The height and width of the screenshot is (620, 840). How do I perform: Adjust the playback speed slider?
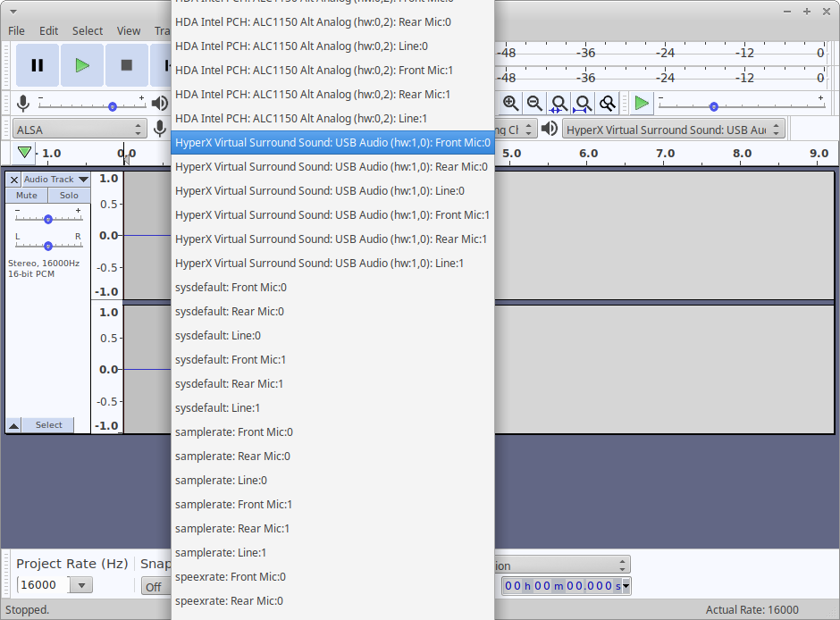[714, 105]
